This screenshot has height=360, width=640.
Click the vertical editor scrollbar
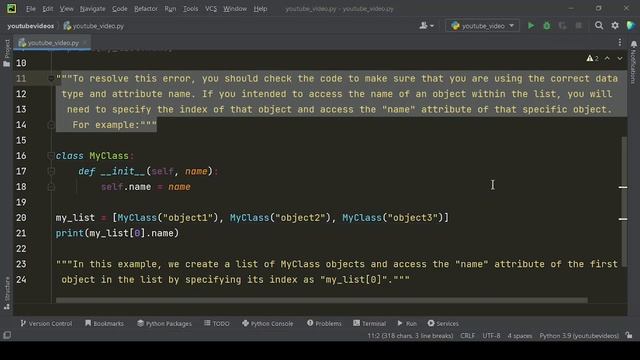click(624, 202)
